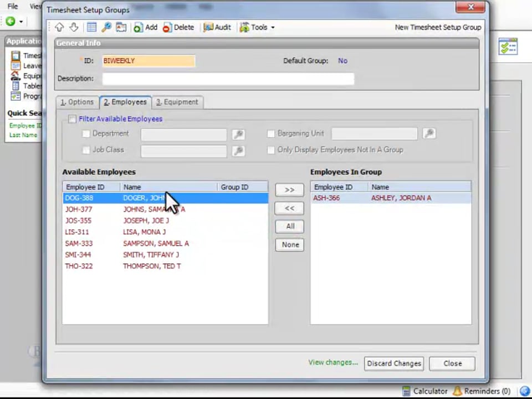Image resolution: width=532 pixels, height=399 pixels.
Task: Open the back arrow dropdown in main window
Action: [x=21, y=22]
